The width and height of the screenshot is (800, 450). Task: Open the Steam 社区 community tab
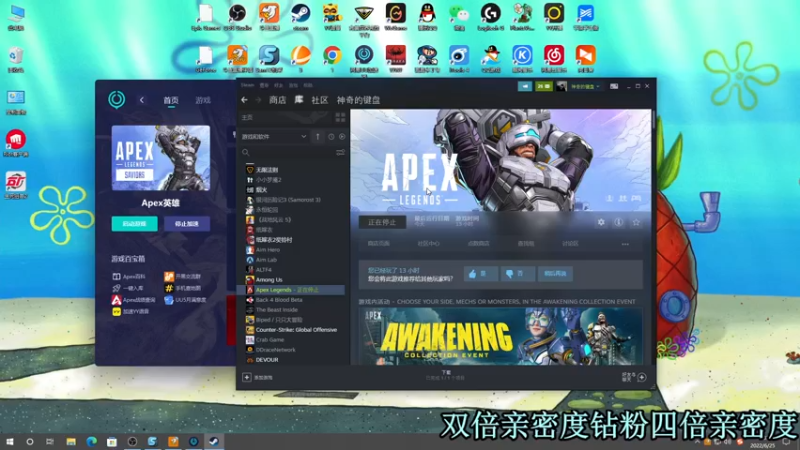(320, 100)
